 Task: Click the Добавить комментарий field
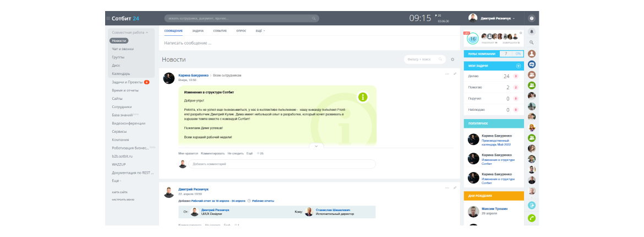coord(282,164)
